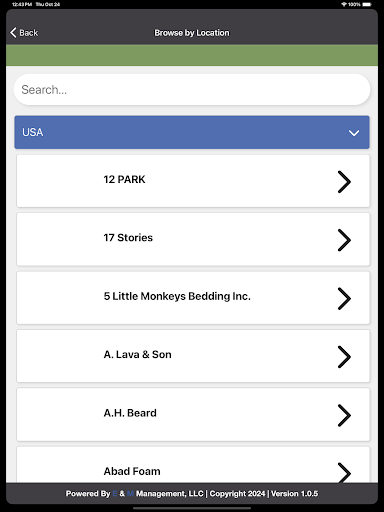Collapse the USA location dropdown
The image size is (384, 512).
[x=192, y=132]
